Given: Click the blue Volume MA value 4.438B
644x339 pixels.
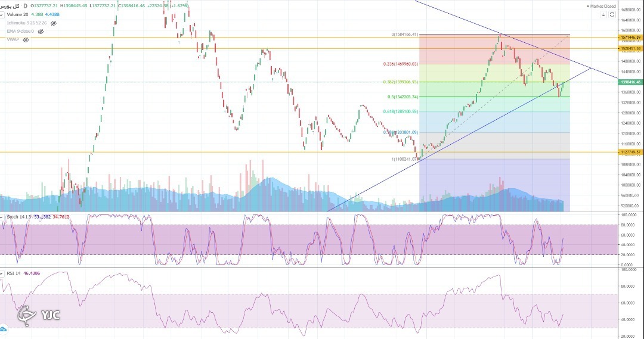Looking at the screenshot, I should pyautogui.click(x=52, y=14).
